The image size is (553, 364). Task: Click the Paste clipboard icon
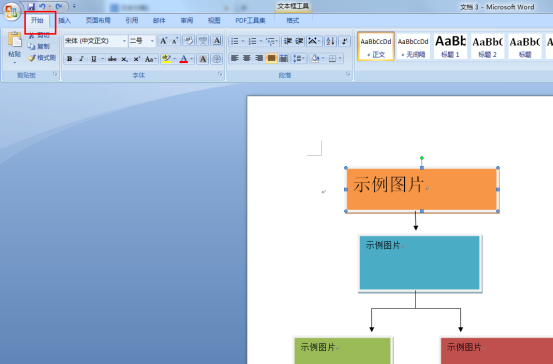tap(14, 40)
